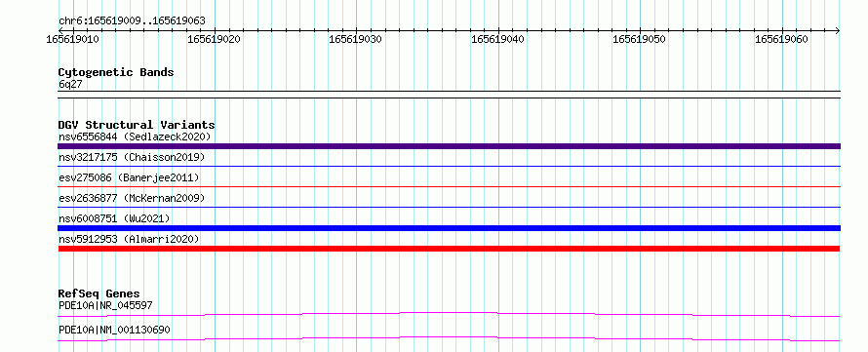
Task: Click the nsv5912953 (Almarri2020) label
Action: [x=129, y=239]
